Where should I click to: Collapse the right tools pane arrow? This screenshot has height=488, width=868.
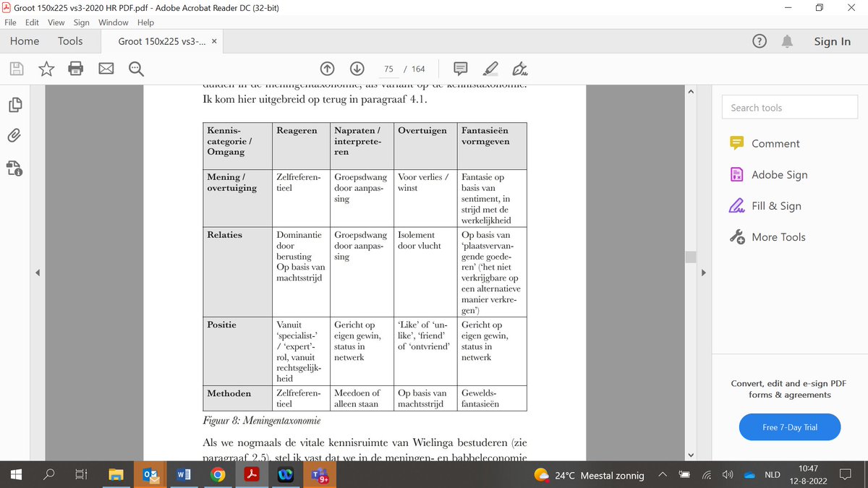click(704, 272)
